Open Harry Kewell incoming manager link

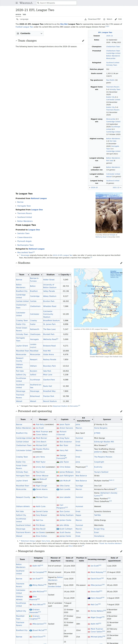(96, 598)
